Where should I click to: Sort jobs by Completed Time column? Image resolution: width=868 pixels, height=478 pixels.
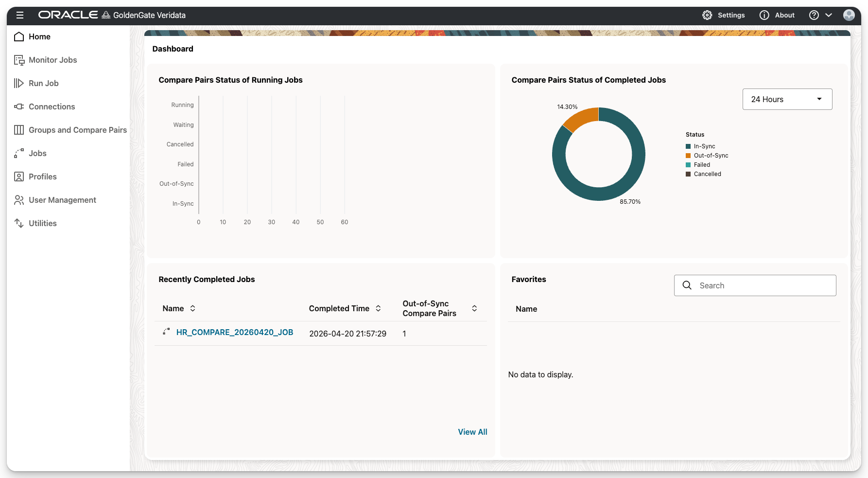[x=378, y=308]
